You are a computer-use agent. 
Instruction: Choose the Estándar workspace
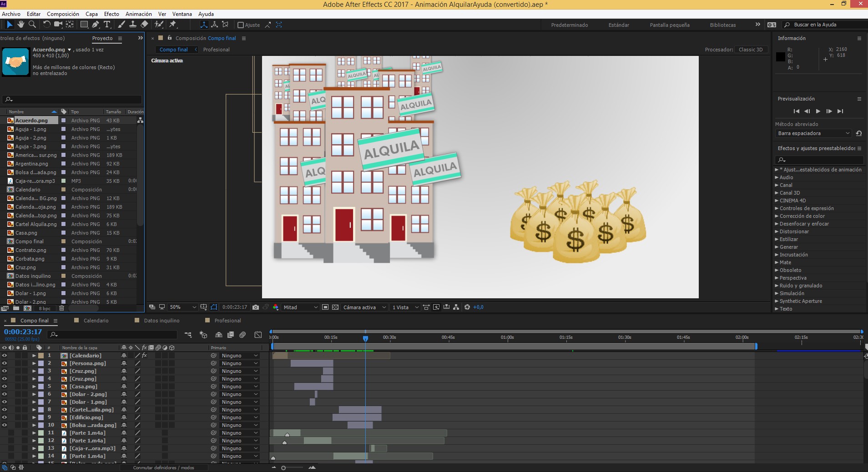619,25
